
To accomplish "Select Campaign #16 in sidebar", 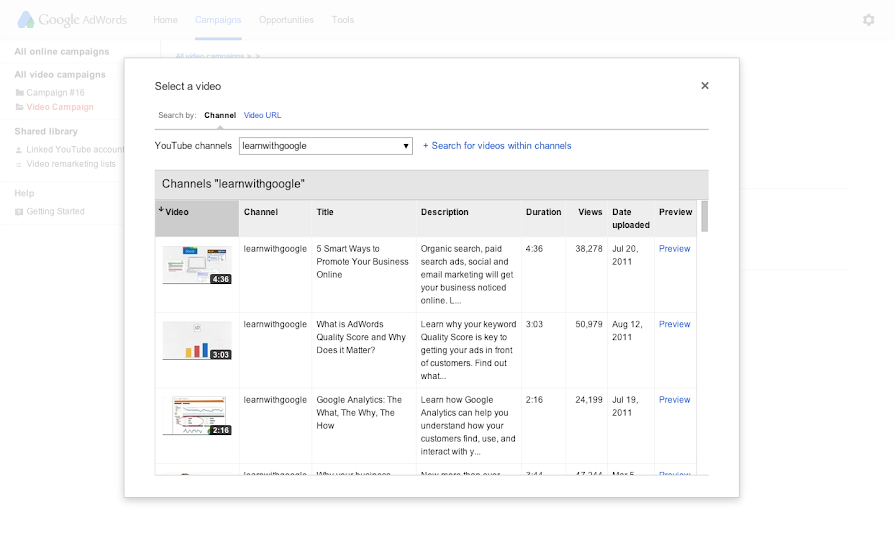I will pyautogui.click(x=55, y=92).
